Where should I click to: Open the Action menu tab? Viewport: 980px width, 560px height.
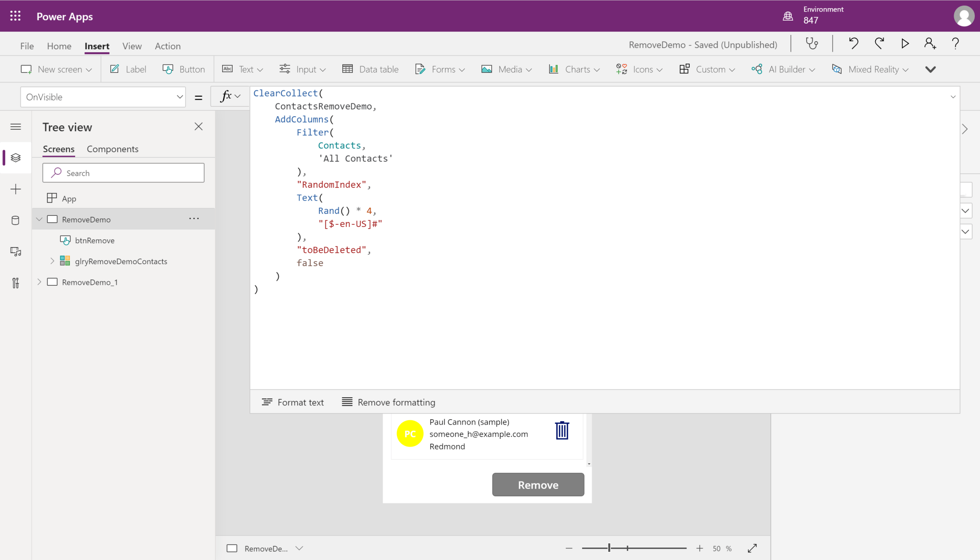click(168, 46)
